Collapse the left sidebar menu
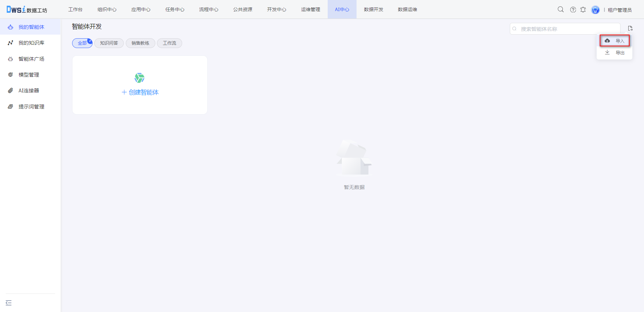The height and width of the screenshot is (312, 644). [9, 303]
